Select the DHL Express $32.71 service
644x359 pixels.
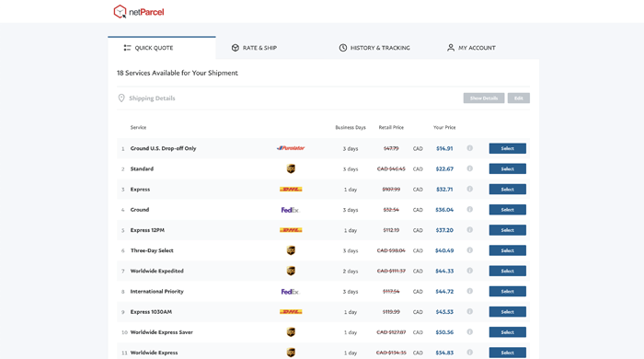click(507, 190)
